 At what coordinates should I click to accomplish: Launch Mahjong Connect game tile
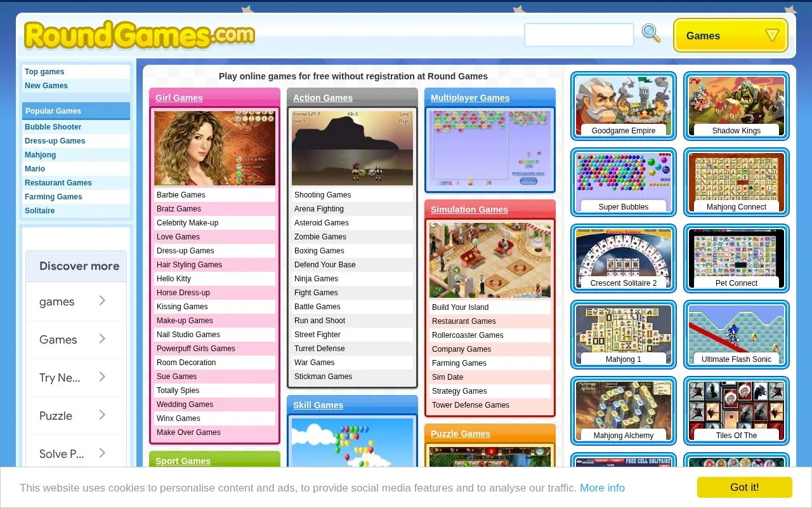[737, 182]
